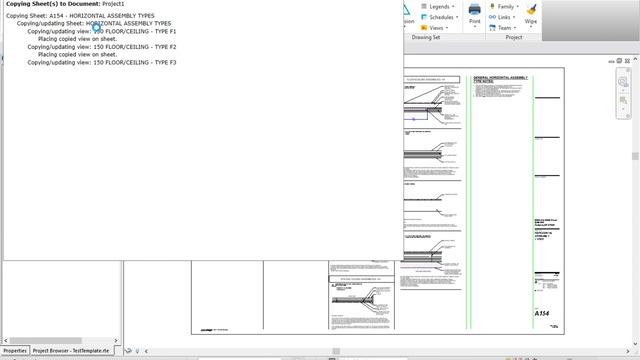Switch to the Properties tab
Image resolution: width=640 pixels, height=360 pixels.
(x=15, y=351)
